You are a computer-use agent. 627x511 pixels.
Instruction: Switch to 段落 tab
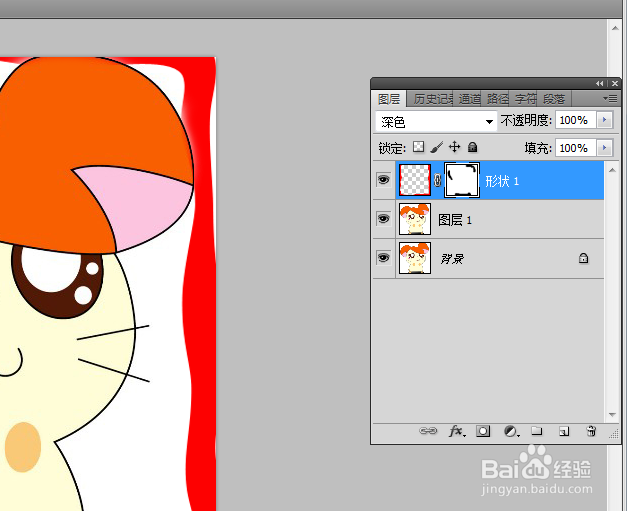pos(553,99)
